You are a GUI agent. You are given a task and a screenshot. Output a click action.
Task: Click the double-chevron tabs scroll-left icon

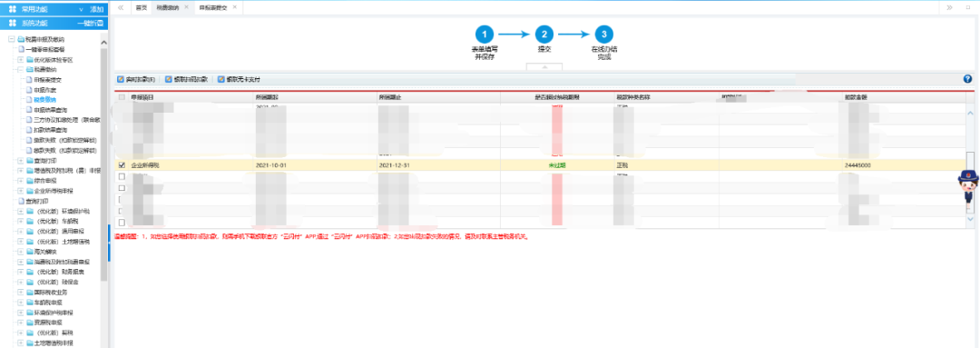coord(120,7)
